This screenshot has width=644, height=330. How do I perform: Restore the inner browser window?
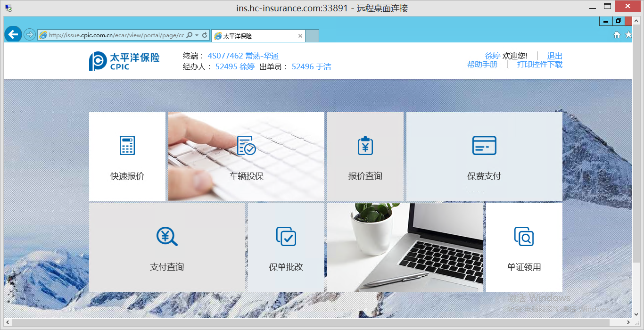coord(618,21)
